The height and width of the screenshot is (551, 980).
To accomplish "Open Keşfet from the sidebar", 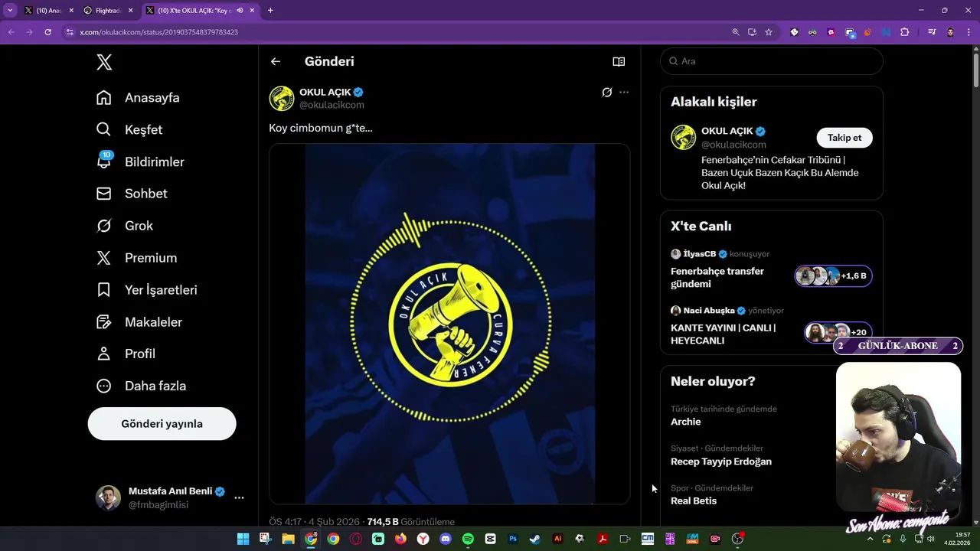I will click(129, 130).
